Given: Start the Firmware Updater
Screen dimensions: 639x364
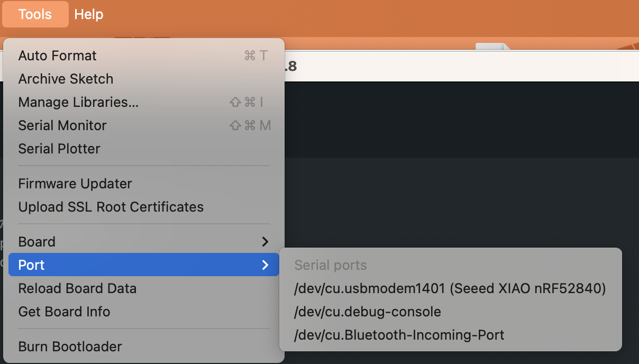Looking at the screenshot, I should click(75, 184).
